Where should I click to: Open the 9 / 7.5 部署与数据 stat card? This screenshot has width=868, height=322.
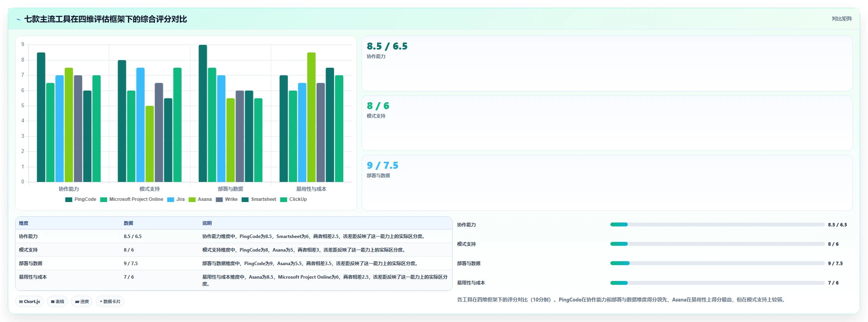[607, 183]
